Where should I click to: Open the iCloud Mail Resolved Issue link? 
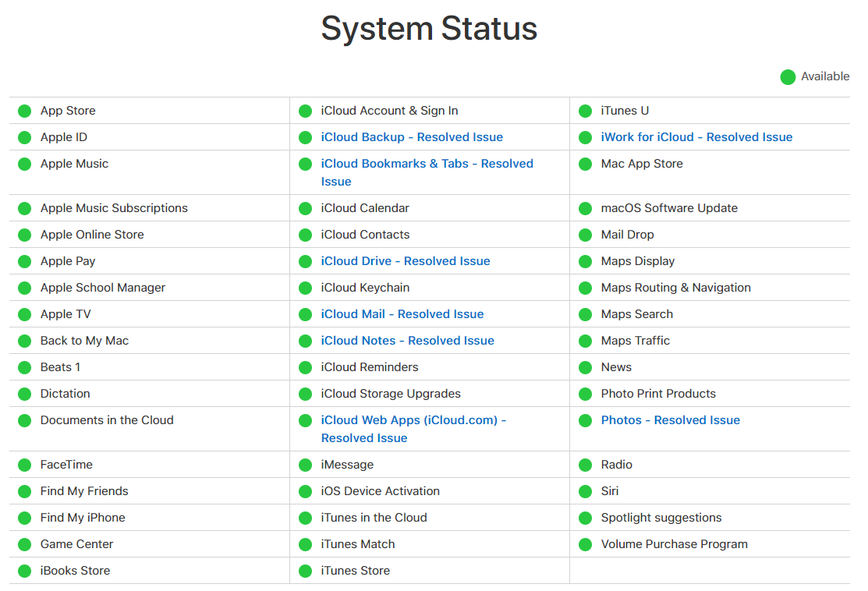402,314
